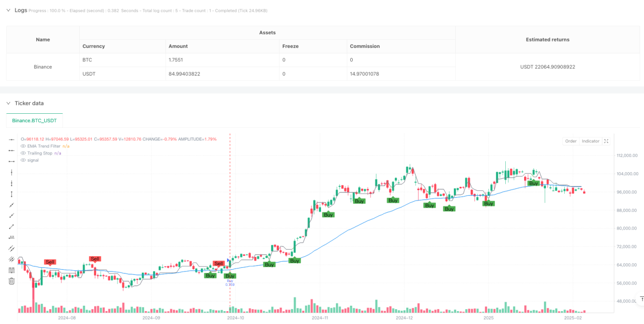
Task: Open fullscreen chart with the expand icon
Action: (x=607, y=141)
